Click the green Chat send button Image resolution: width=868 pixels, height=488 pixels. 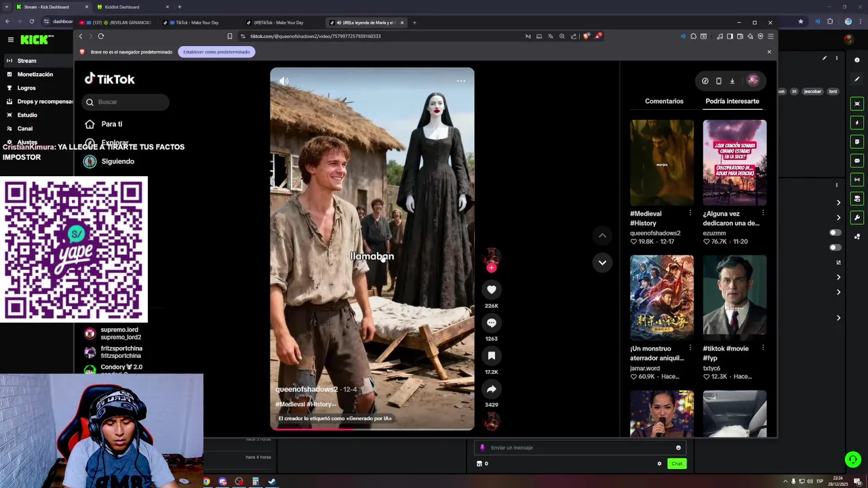pyautogui.click(x=676, y=464)
